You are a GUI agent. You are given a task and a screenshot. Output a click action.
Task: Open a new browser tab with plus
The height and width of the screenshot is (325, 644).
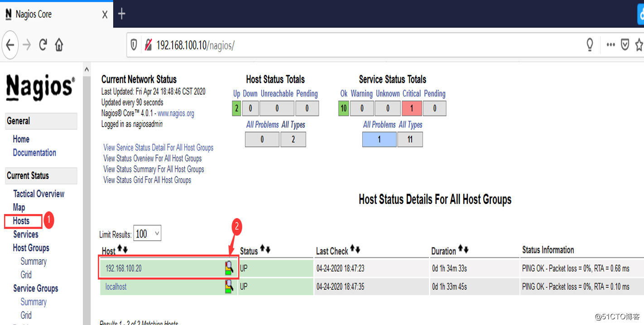pyautogui.click(x=122, y=14)
